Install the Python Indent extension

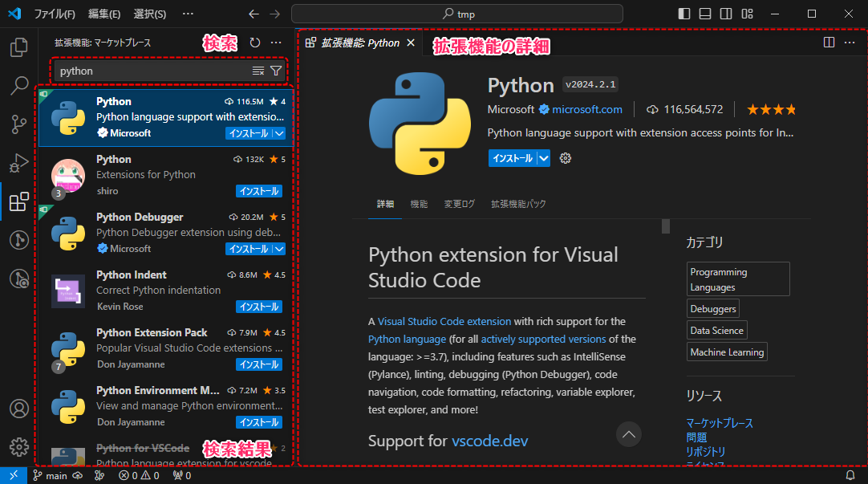(259, 307)
